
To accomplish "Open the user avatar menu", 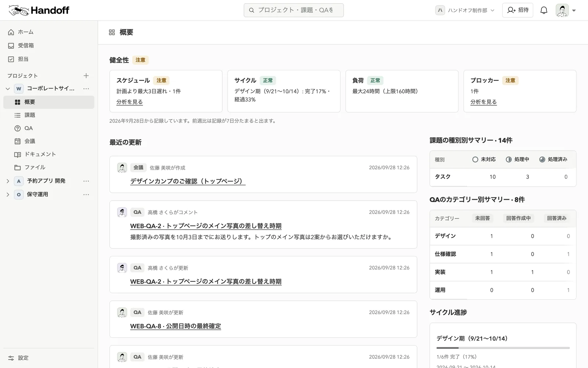I will [x=566, y=10].
